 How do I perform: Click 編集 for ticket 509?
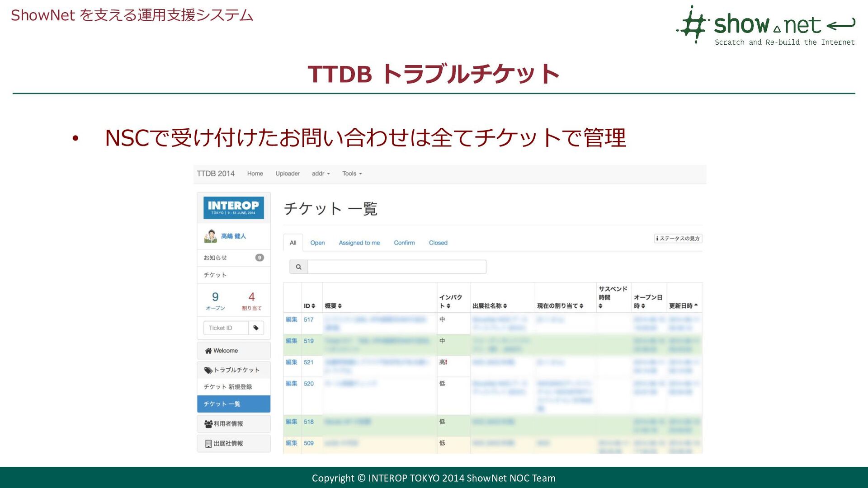point(292,443)
